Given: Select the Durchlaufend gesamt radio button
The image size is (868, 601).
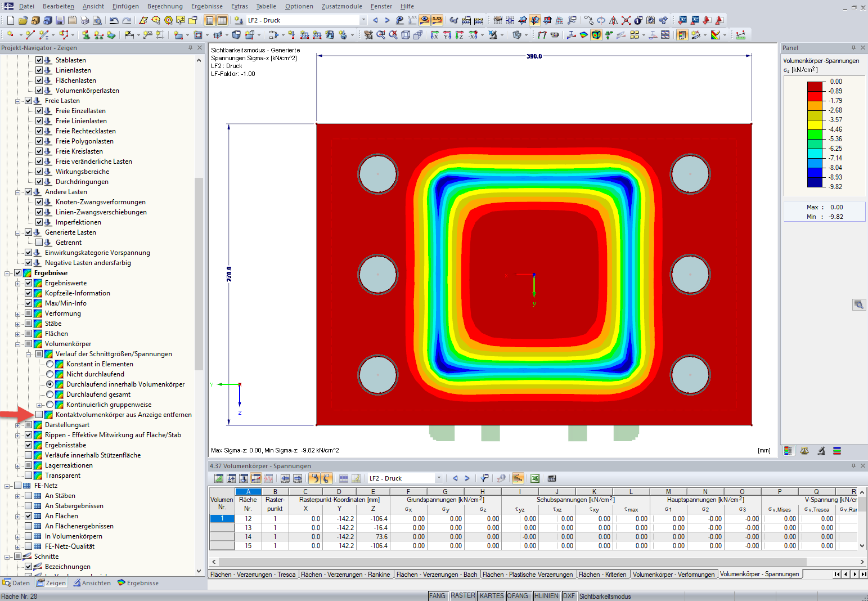Looking at the screenshot, I should pyautogui.click(x=51, y=394).
